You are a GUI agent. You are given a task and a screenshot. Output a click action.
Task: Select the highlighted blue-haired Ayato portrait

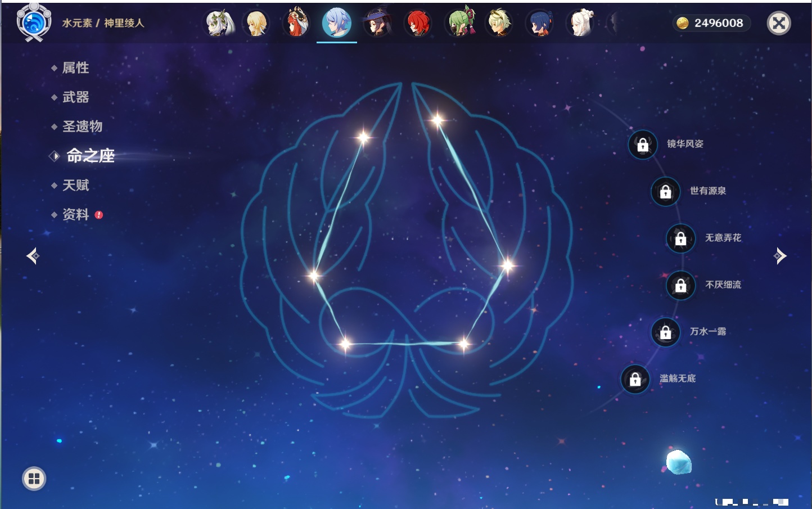pos(337,23)
